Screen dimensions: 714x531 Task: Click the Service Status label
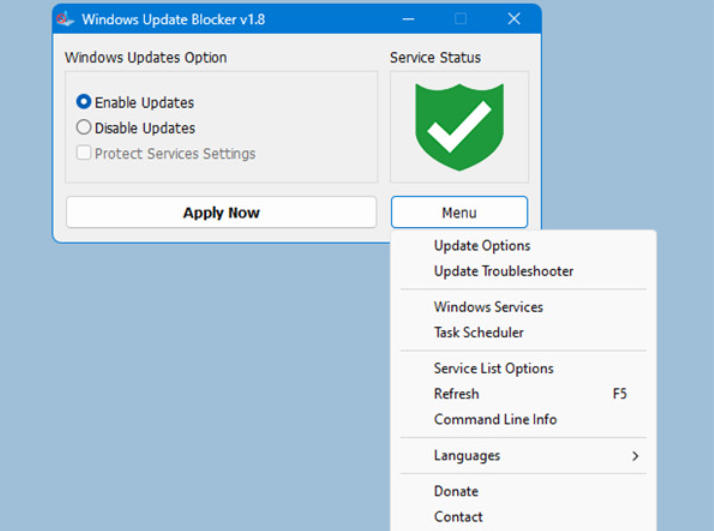click(435, 57)
